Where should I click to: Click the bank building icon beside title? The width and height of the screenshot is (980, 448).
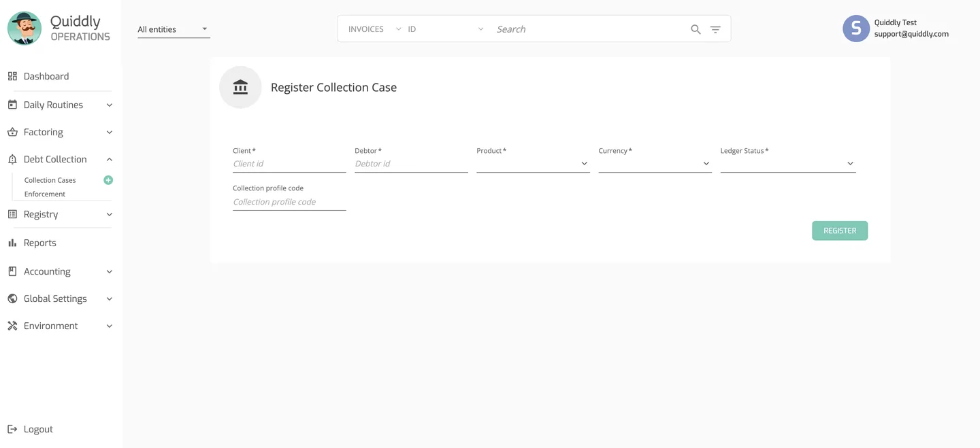[240, 87]
